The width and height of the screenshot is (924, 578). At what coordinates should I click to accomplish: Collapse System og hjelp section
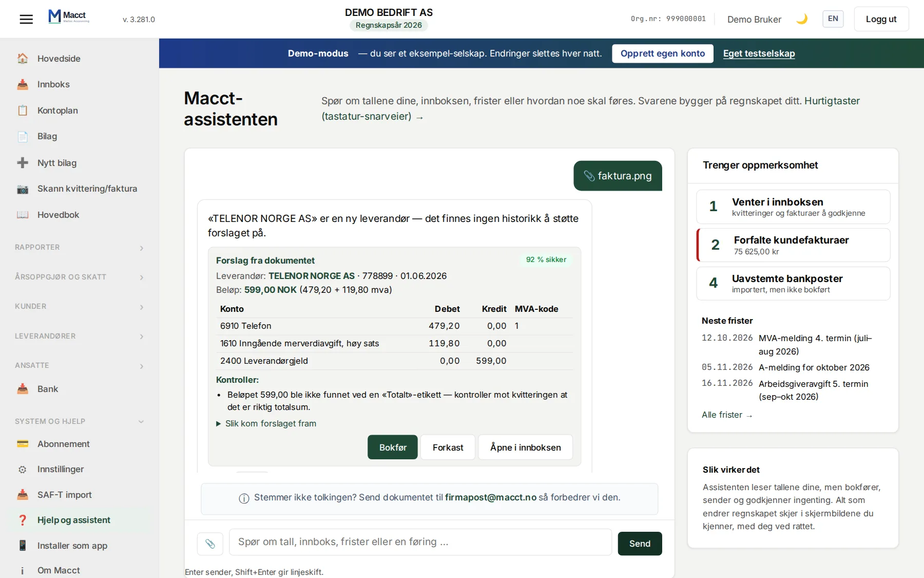pos(80,421)
